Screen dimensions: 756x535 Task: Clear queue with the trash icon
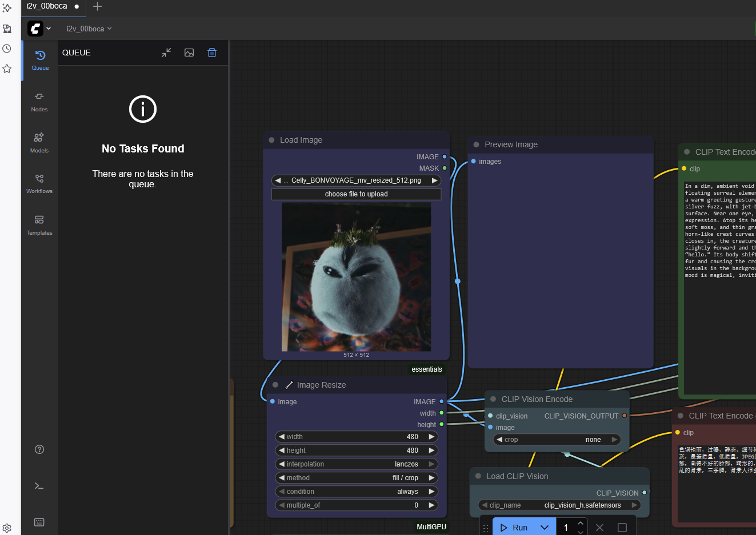(x=212, y=53)
